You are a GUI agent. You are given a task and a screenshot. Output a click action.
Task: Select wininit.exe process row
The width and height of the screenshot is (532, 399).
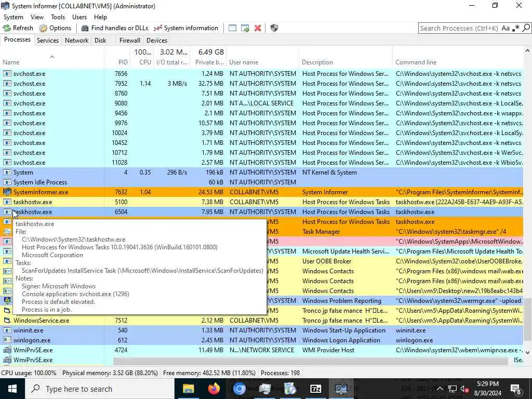coord(262,330)
